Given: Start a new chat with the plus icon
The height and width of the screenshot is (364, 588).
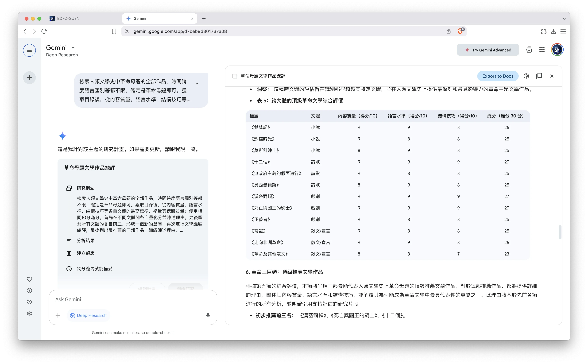Looking at the screenshot, I should pyautogui.click(x=29, y=77).
